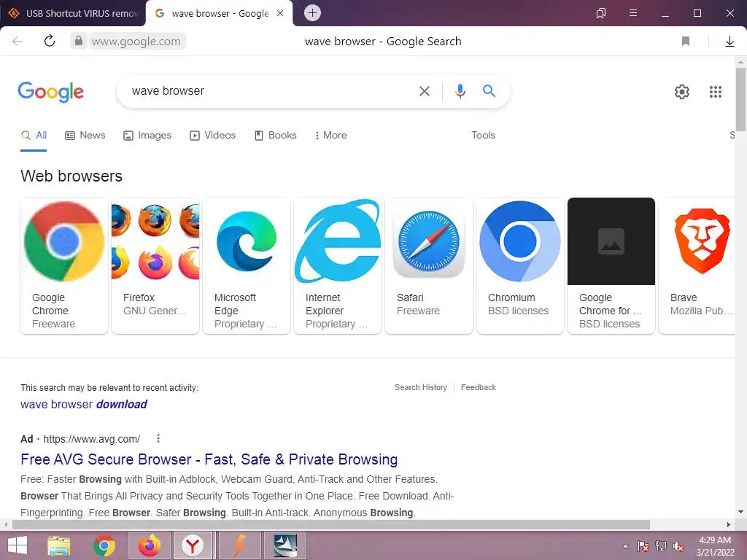Click the vertical scrollbar thumb
747x560 pixels.
740,99
